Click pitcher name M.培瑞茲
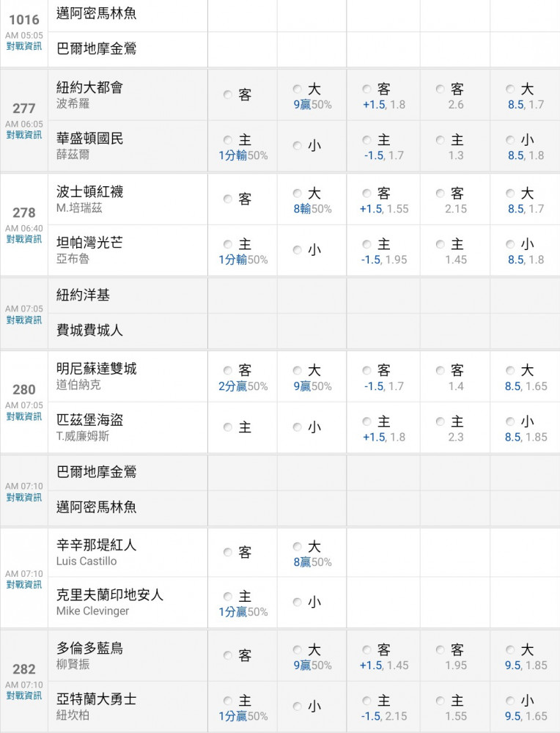The height and width of the screenshot is (733, 560). tap(79, 208)
